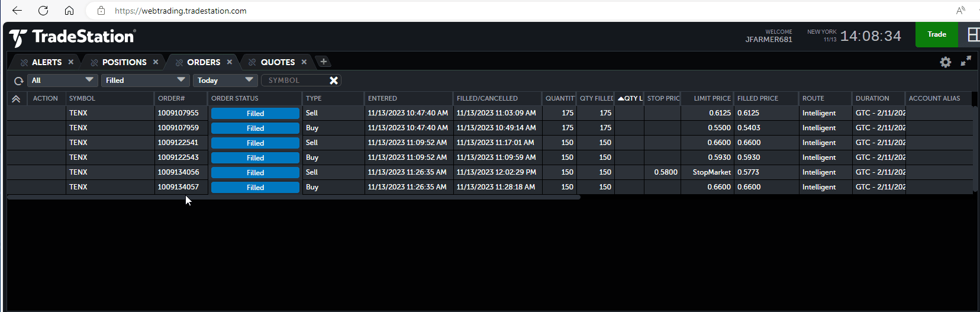Image resolution: width=980 pixels, height=312 pixels.
Task: Click link icon on Quotes tab
Action: 253,62
